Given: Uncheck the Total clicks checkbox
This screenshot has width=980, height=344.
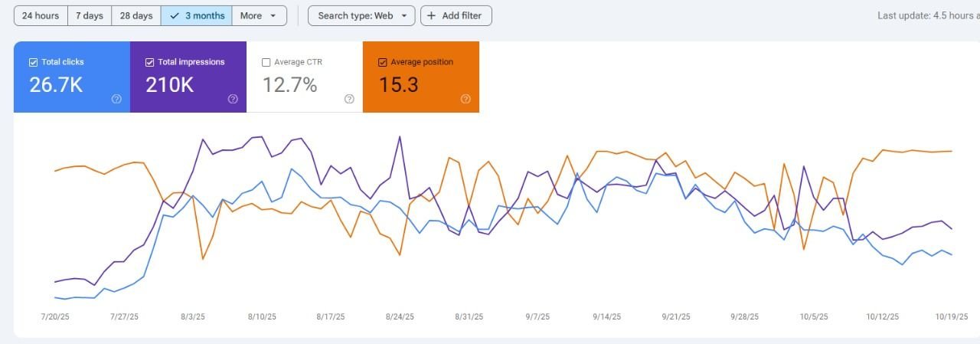Looking at the screenshot, I should 33,62.
